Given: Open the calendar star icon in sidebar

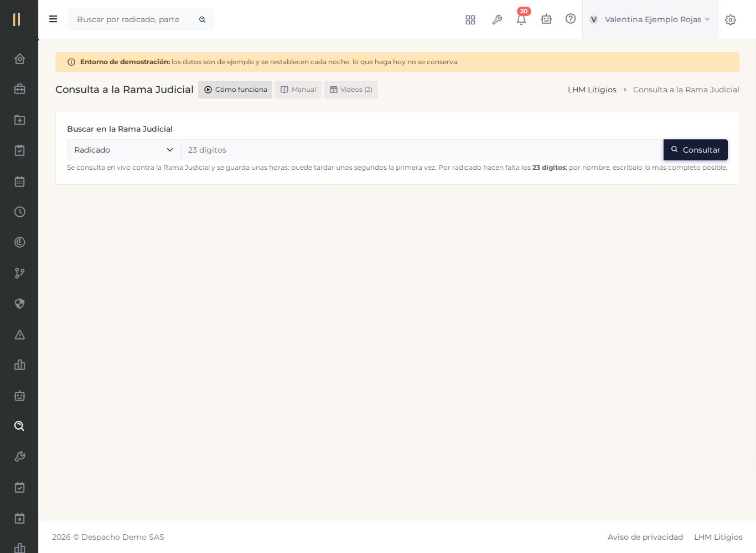Looking at the screenshot, I should click(19, 518).
